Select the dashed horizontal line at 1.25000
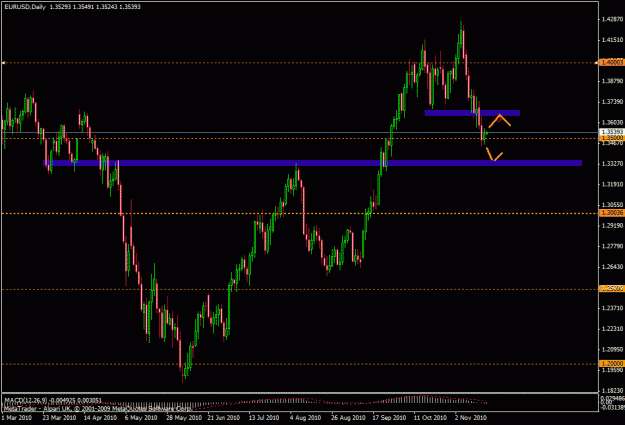This screenshot has height=425, width=625. (300, 289)
